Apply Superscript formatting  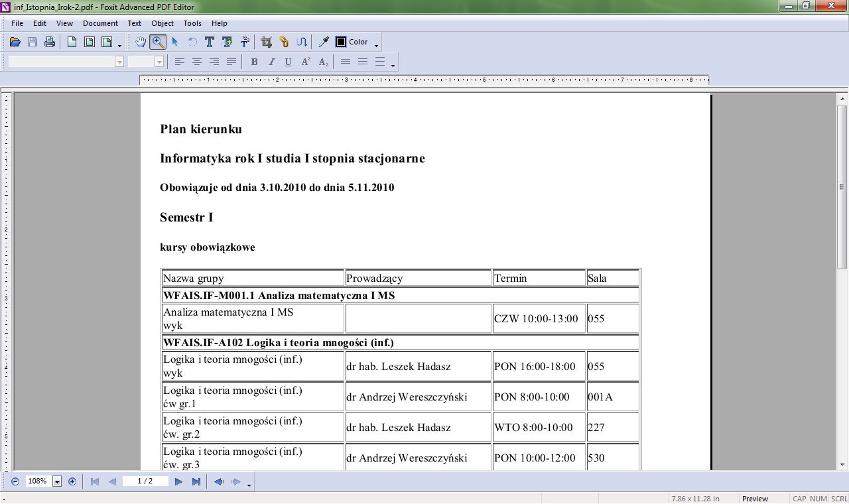(x=306, y=62)
